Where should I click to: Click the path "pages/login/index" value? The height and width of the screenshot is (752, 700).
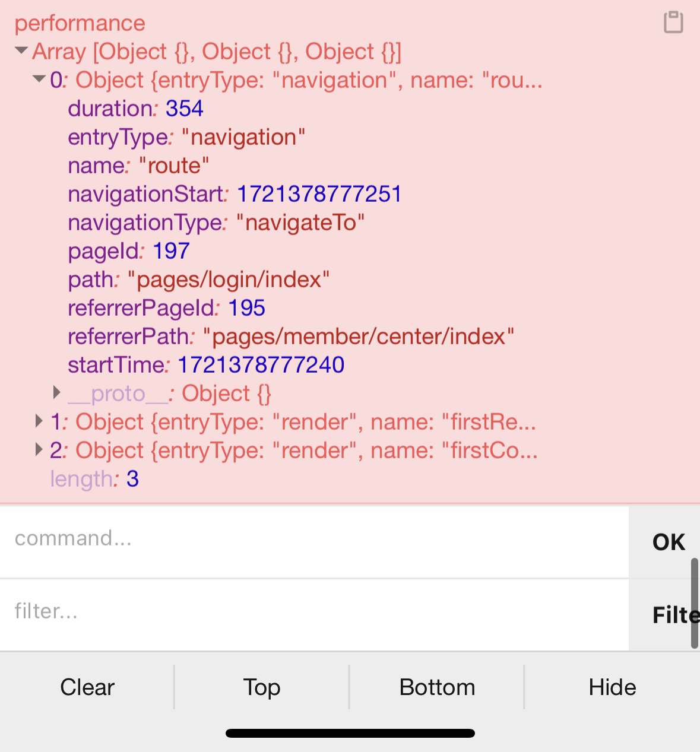(x=229, y=280)
